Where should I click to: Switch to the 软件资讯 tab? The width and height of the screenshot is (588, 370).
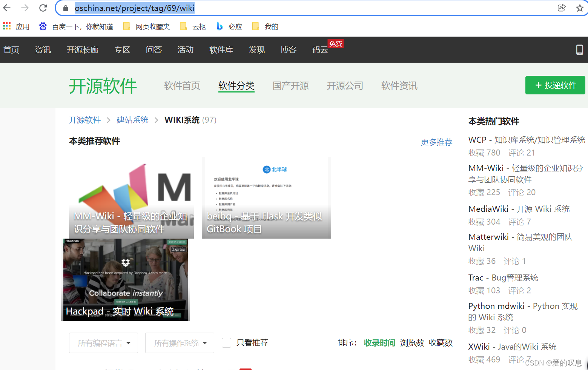pyautogui.click(x=399, y=86)
